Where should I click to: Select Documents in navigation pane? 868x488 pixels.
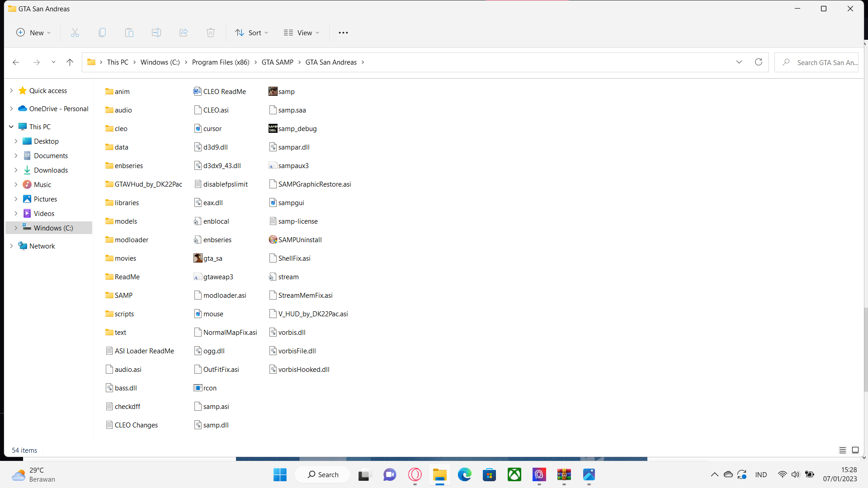coord(51,155)
